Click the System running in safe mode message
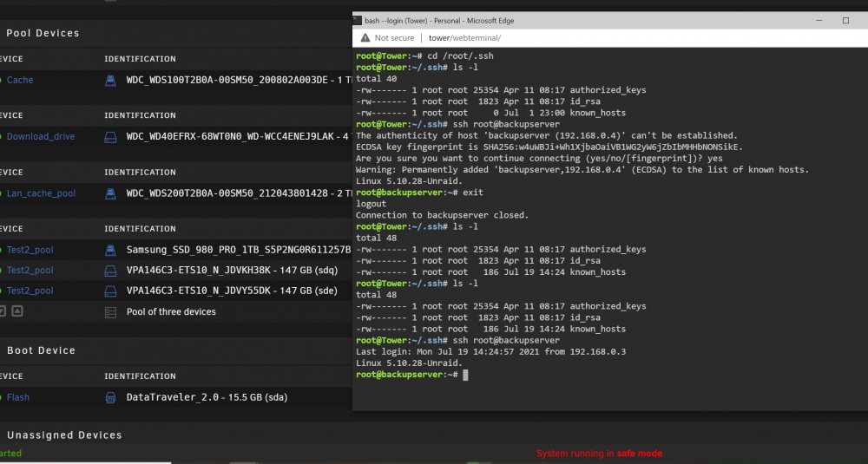This screenshot has height=464, width=868. click(599, 454)
